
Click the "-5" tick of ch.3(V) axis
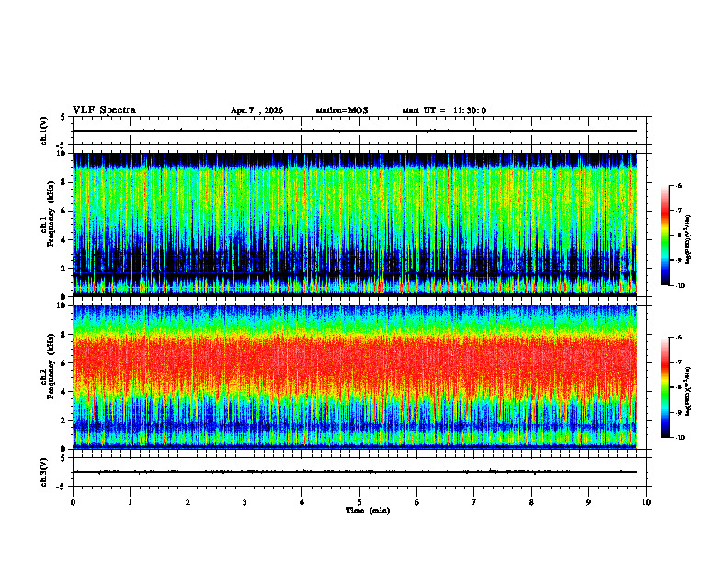click(x=62, y=487)
